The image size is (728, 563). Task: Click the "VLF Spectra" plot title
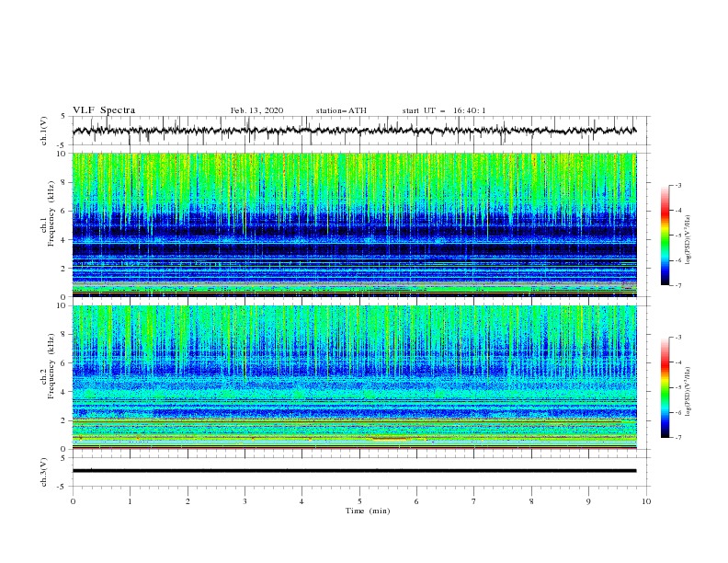click(x=104, y=110)
